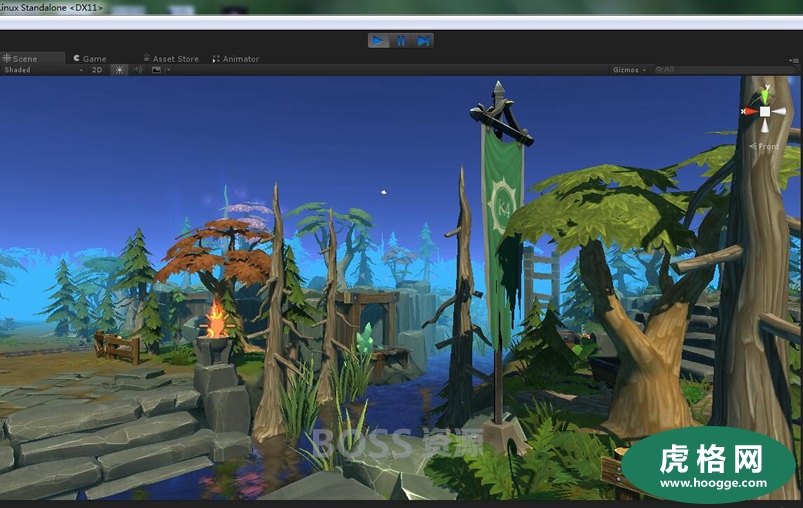Switch to the Scene tab
The image size is (803, 508).
[32, 58]
